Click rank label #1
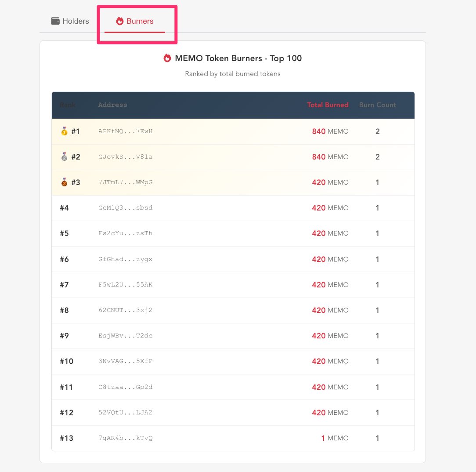The width and height of the screenshot is (476, 472). pyautogui.click(x=75, y=131)
